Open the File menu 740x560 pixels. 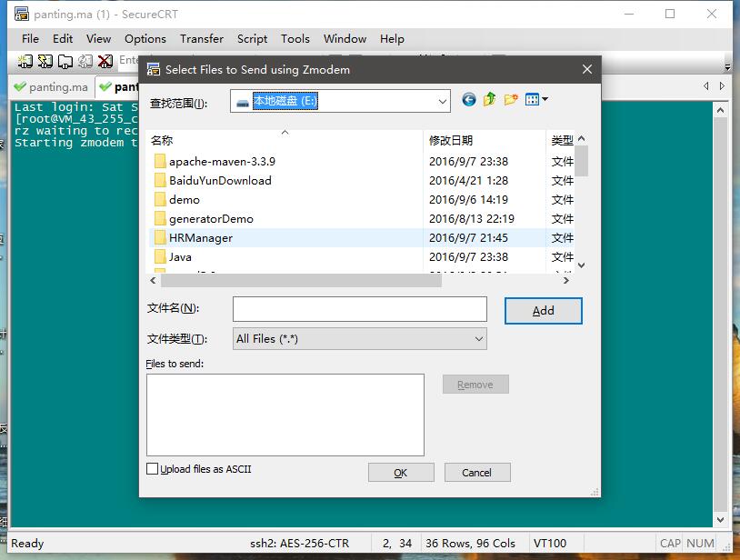30,39
